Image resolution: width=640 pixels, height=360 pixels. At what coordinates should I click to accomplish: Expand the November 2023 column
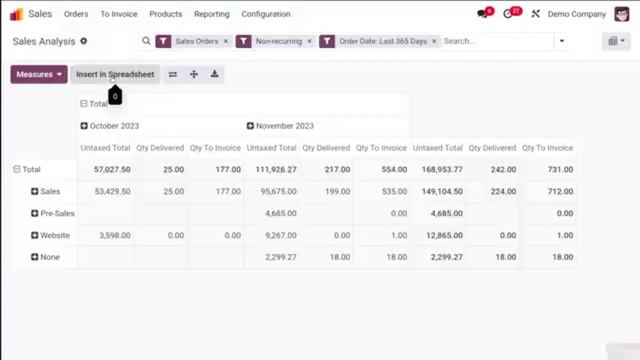click(250, 126)
